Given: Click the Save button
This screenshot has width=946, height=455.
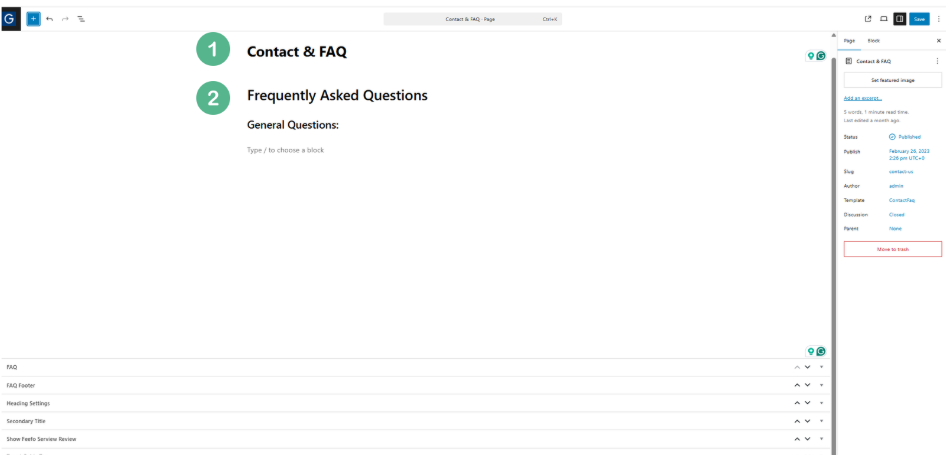Looking at the screenshot, I should (x=919, y=19).
